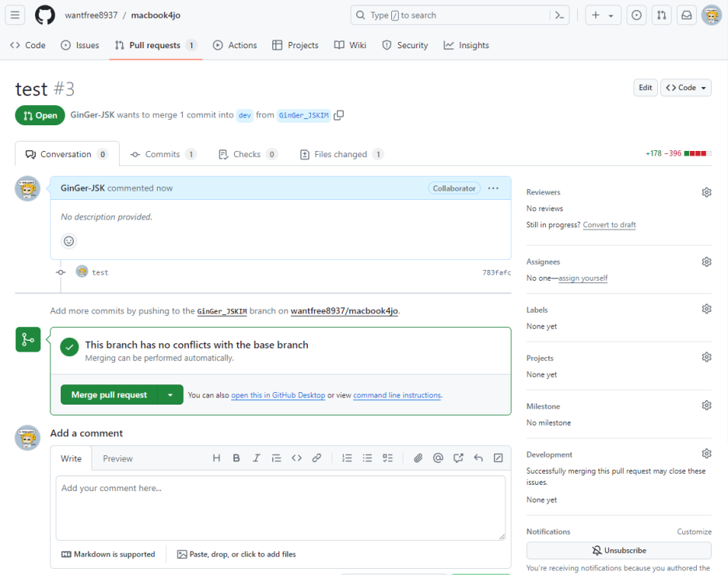Open comment options three-dot menu
The height and width of the screenshot is (575, 728).
coord(493,188)
